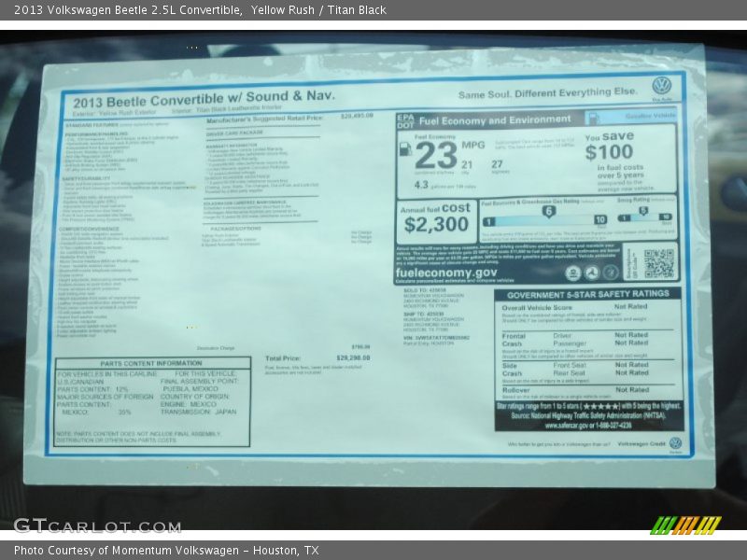
Task: Click the fueleconomy.gov link
Action: click(x=446, y=272)
